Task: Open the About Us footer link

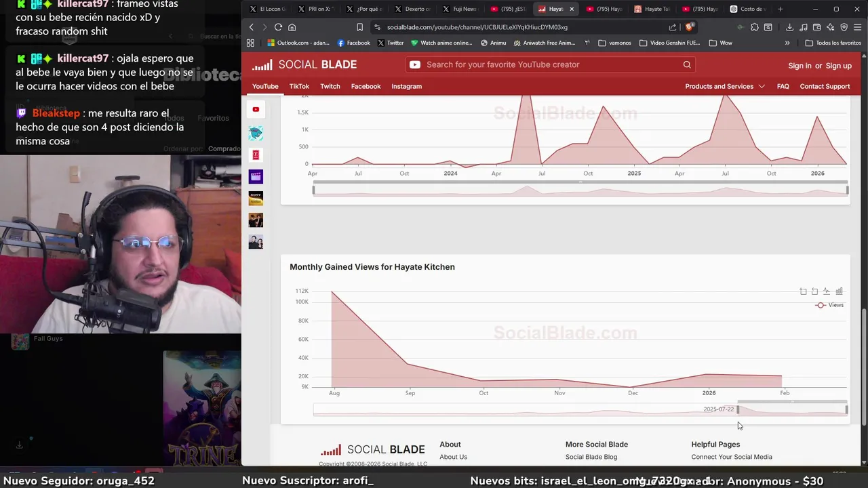Action: [x=453, y=457]
